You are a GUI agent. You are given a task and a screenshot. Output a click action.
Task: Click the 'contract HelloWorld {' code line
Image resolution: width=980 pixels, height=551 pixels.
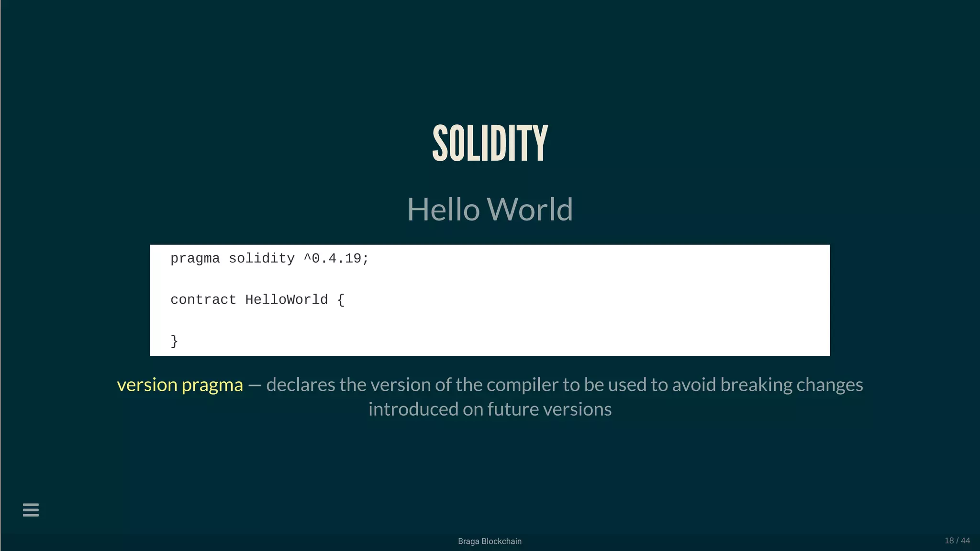[257, 300]
